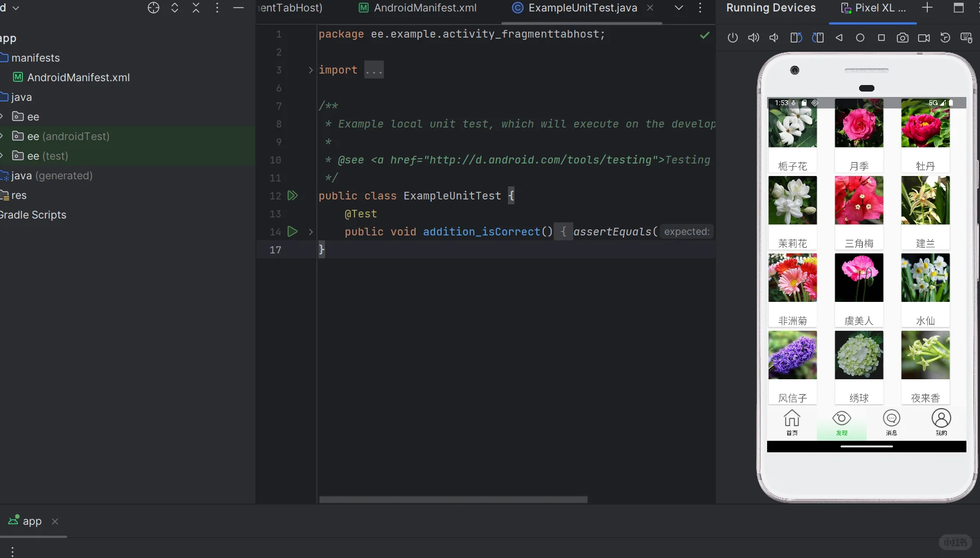Run the addition_isCorrect test
980x558 pixels.
pyautogui.click(x=293, y=232)
